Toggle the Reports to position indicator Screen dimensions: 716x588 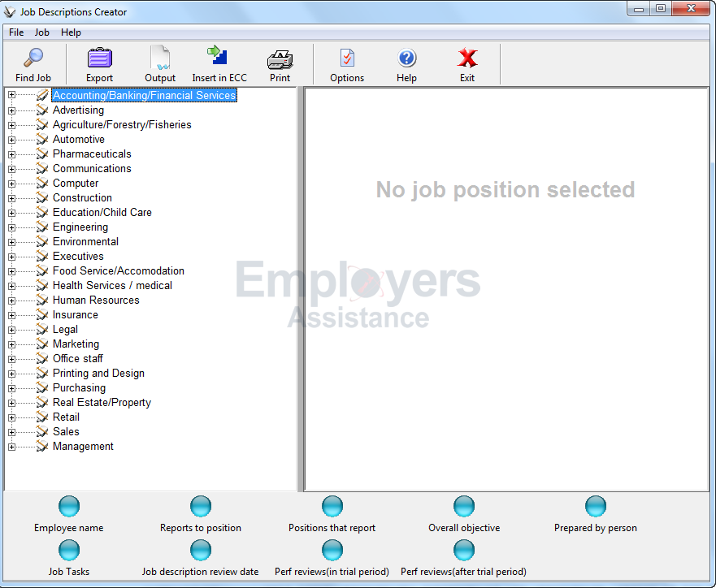[x=201, y=507]
